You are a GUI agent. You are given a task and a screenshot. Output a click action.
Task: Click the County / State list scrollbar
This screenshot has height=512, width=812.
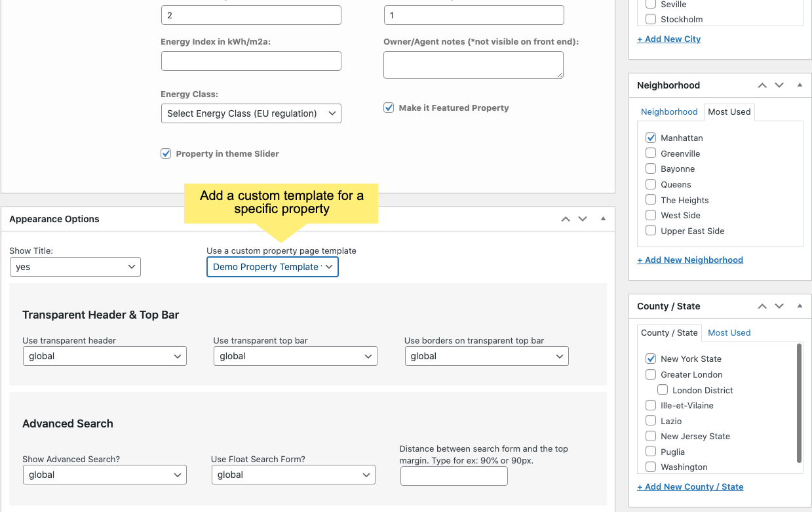click(799, 403)
